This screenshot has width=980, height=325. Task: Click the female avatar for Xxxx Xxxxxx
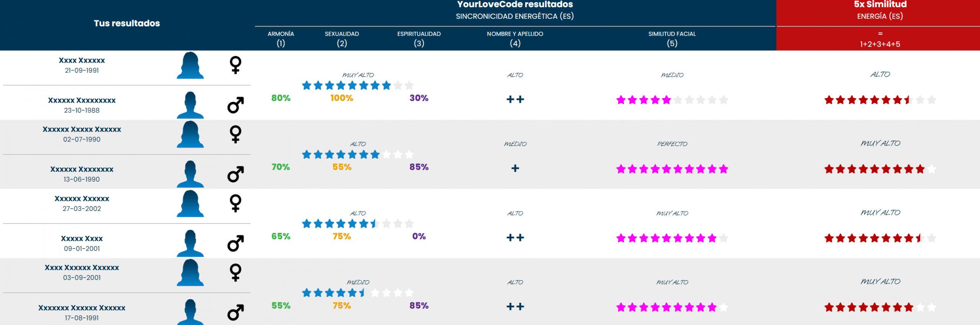tap(190, 65)
